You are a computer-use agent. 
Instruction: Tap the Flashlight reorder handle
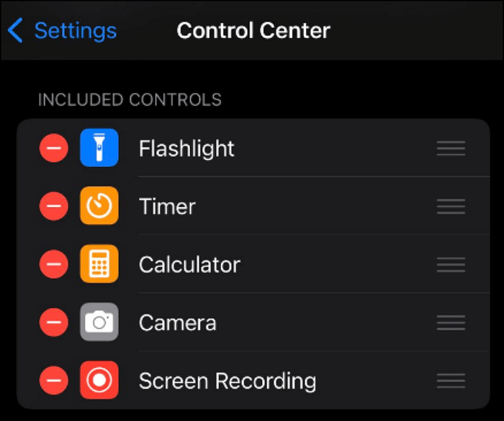[451, 148]
